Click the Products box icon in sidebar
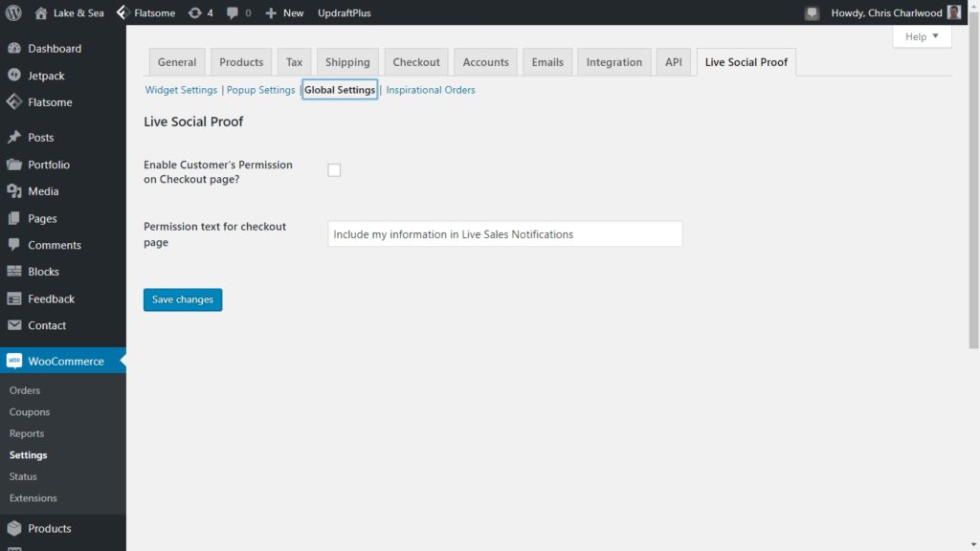The image size is (980, 551). (14, 528)
